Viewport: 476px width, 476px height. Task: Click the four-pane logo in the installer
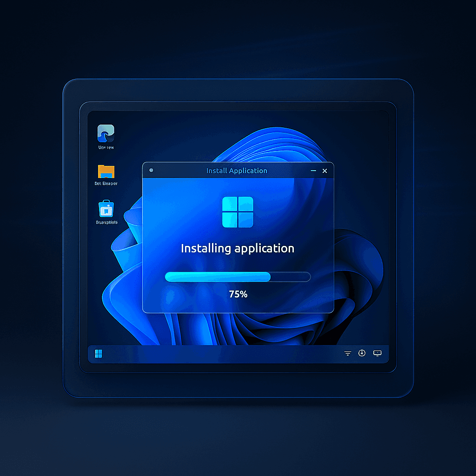(x=238, y=212)
